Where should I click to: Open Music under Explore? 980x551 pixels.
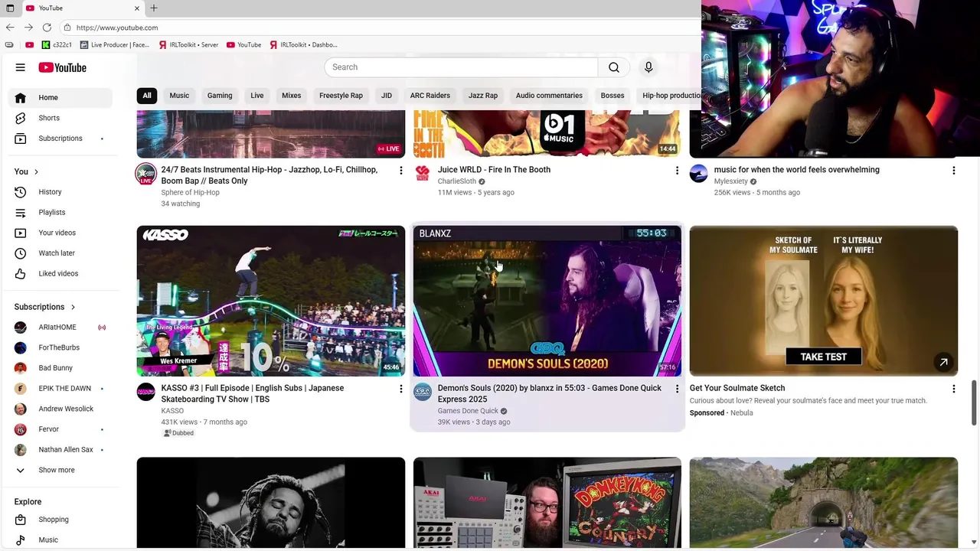coord(60,540)
